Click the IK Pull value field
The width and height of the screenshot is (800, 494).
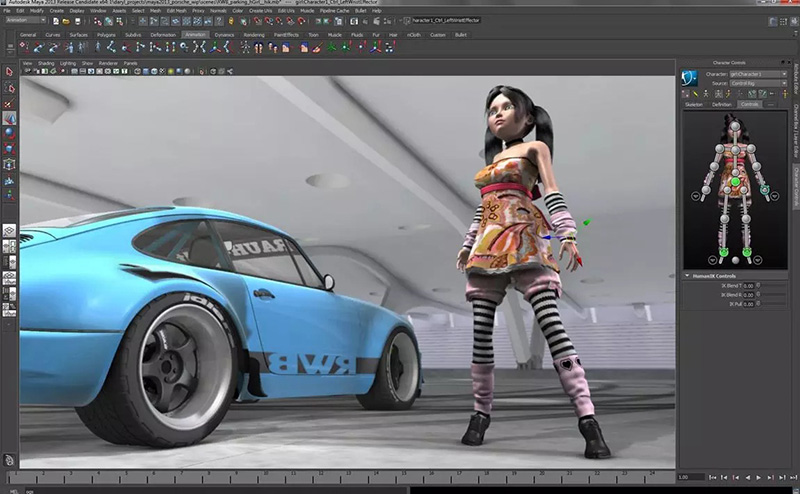pyautogui.click(x=748, y=304)
